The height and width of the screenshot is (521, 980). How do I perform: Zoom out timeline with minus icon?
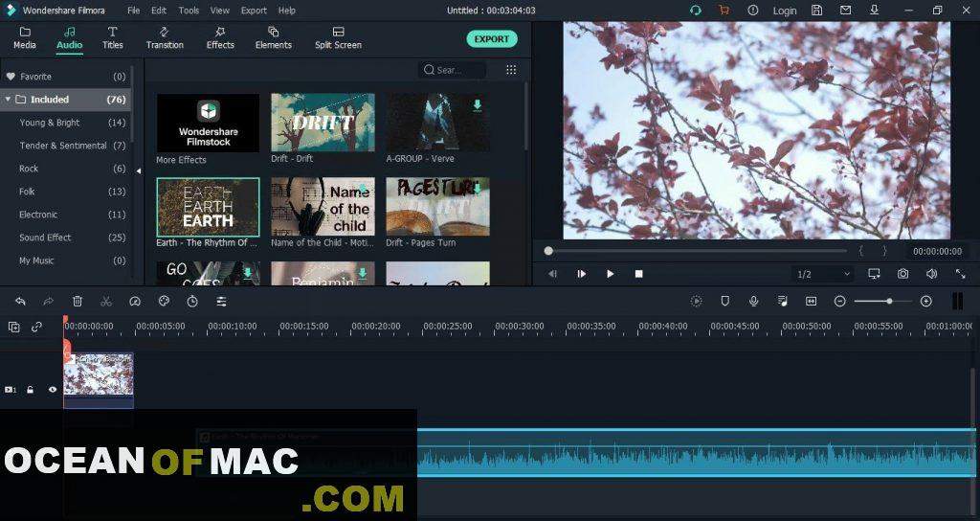pos(840,302)
